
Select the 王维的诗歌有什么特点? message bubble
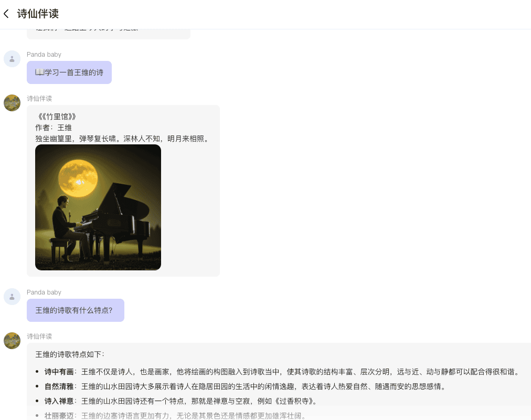tap(76, 310)
